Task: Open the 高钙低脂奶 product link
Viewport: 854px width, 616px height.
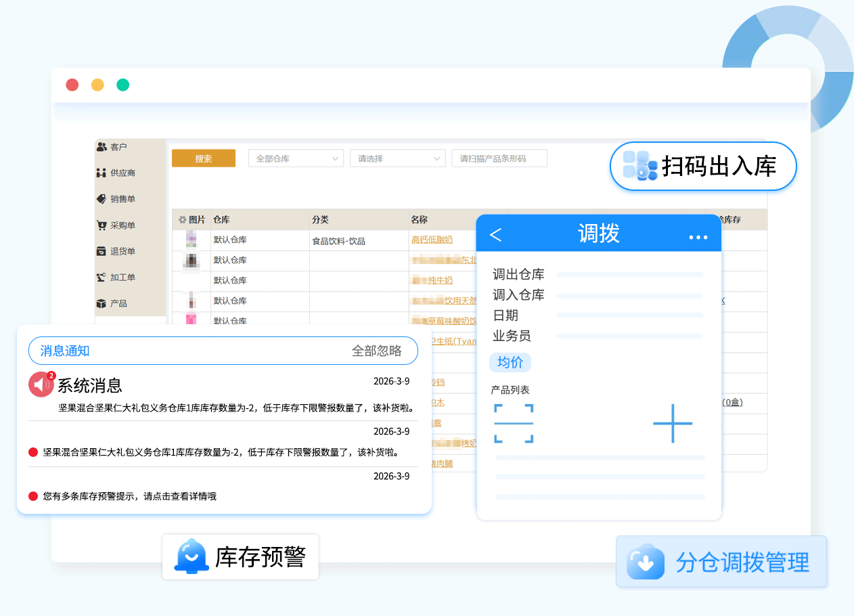Action: pos(432,240)
